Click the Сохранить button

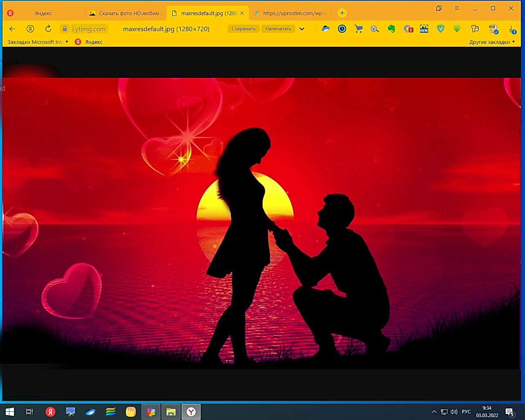click(244, 29)
